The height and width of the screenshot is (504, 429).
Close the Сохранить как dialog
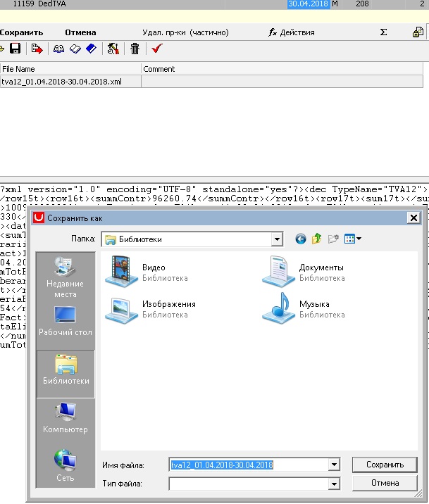tap(414, 218)
